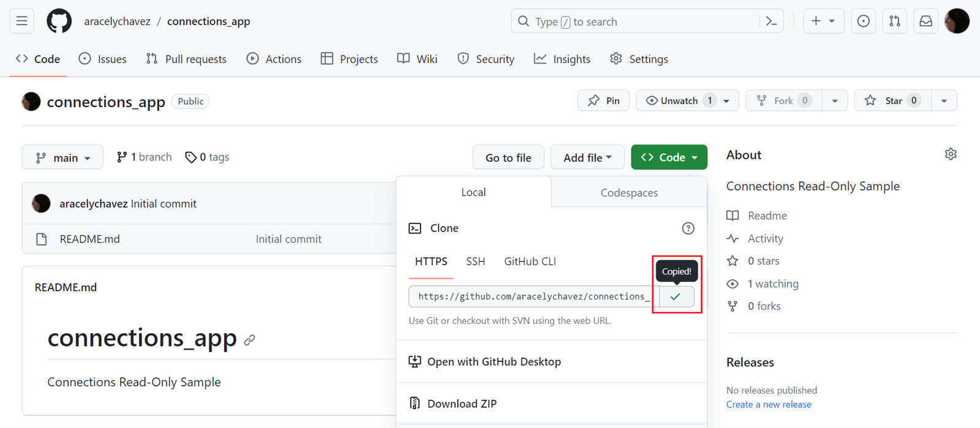
Task: View issues icon in top header
Action: pyautogui.click(x=863, y=21)
